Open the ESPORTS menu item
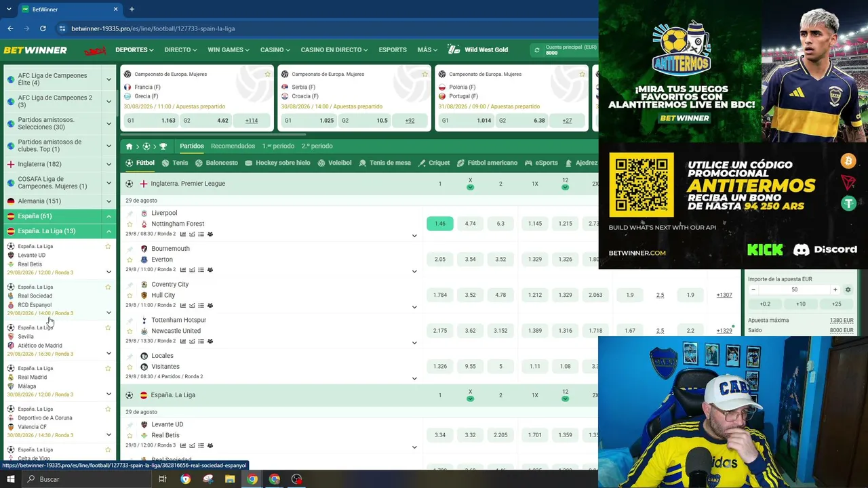 (x=393, y=50)
